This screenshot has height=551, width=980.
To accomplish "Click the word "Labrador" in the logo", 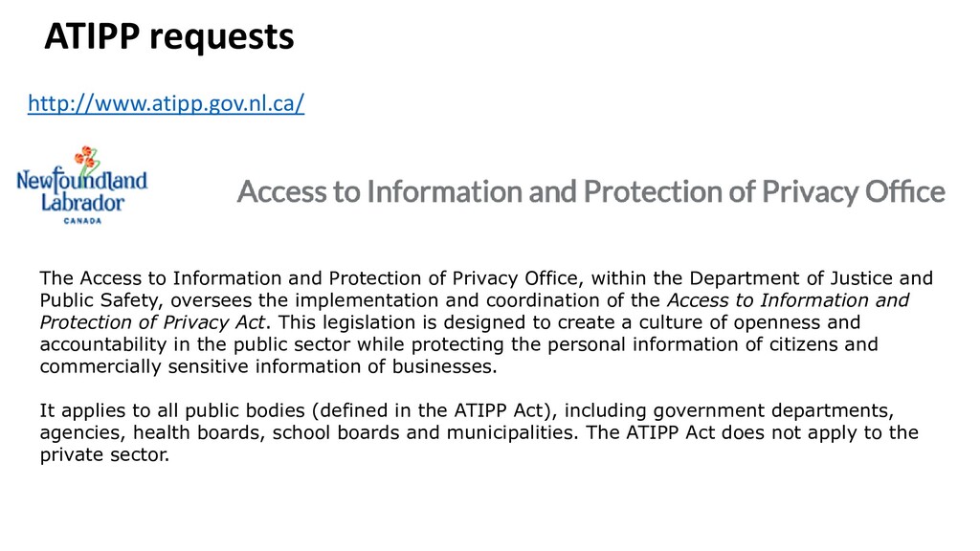I will (82, 203).
